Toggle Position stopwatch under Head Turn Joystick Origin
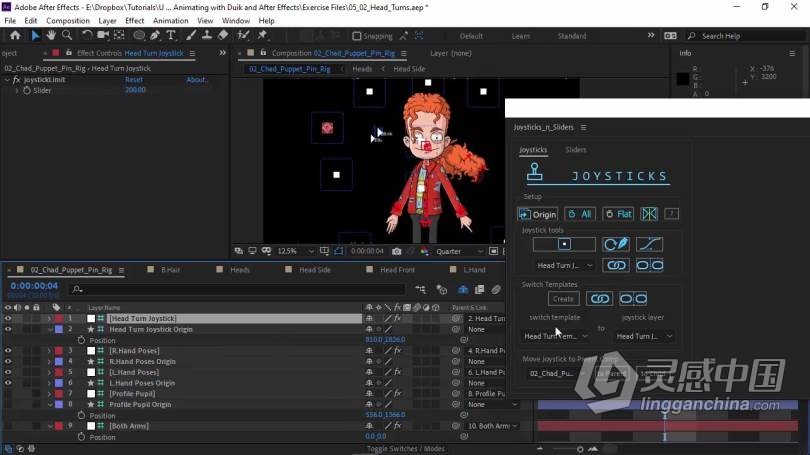The width and height of the screenshot is (810, 455). click(x=81, y=340)
